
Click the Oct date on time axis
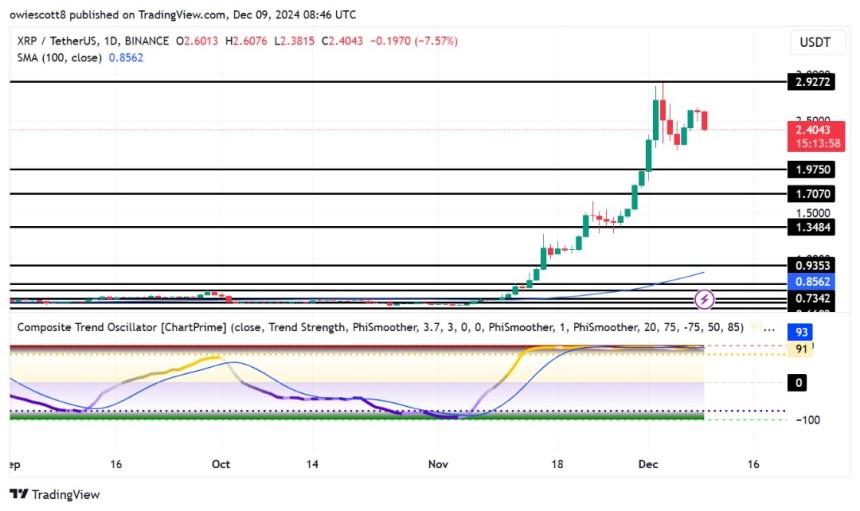click(x=221, y=464)
